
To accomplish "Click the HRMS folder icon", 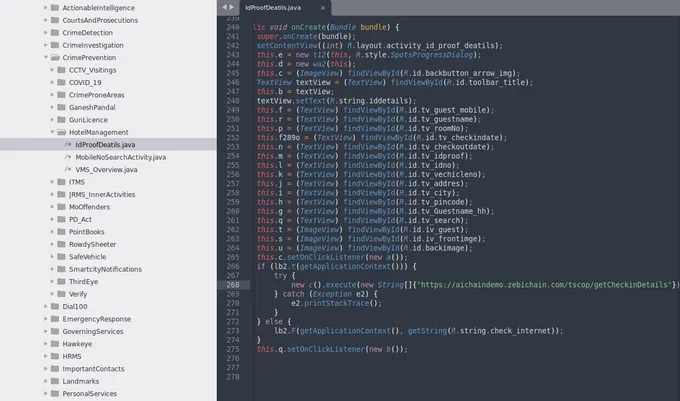I will click(x=55, y=356).
